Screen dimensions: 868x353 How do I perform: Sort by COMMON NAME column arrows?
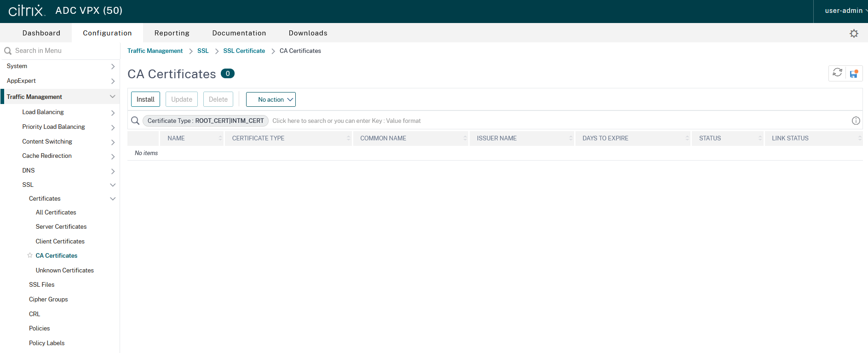[x=465, y=138]
